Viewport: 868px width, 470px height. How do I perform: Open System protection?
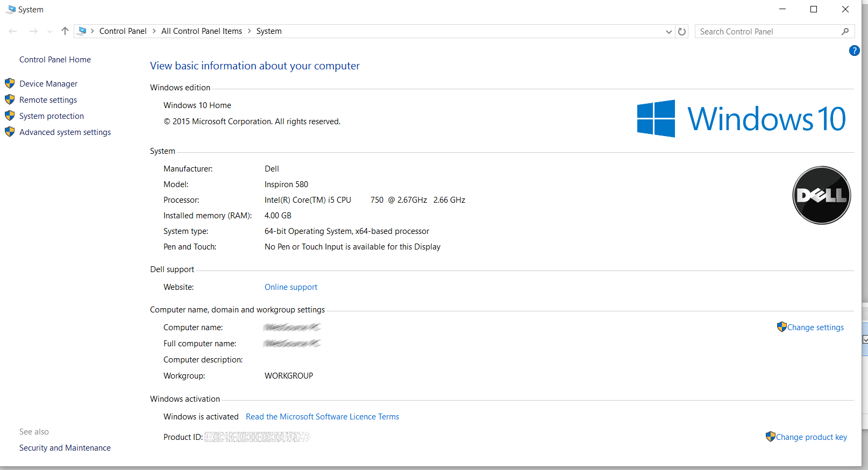(52, 116)
